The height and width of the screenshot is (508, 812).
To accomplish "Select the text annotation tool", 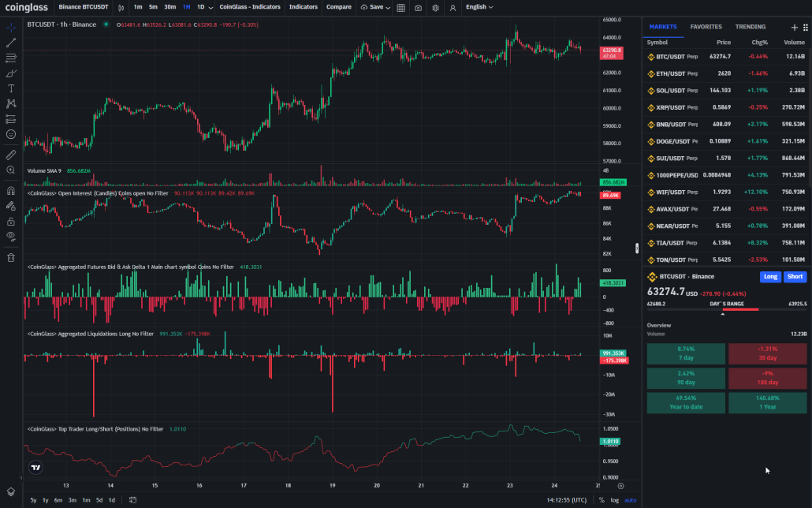I will click(x=10, y=88).
